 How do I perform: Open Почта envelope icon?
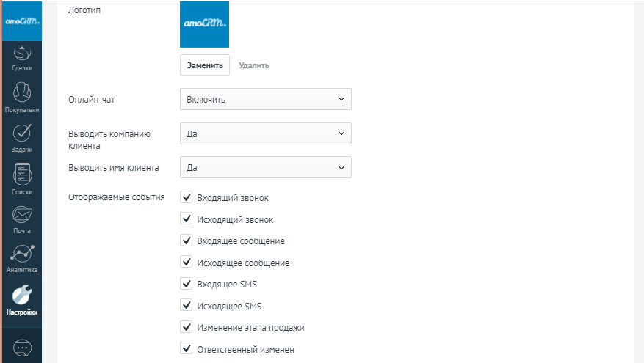(22, 216)
